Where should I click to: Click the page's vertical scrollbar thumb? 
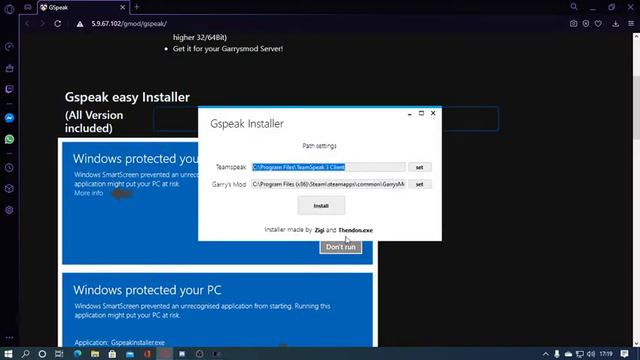pos(636,107)
